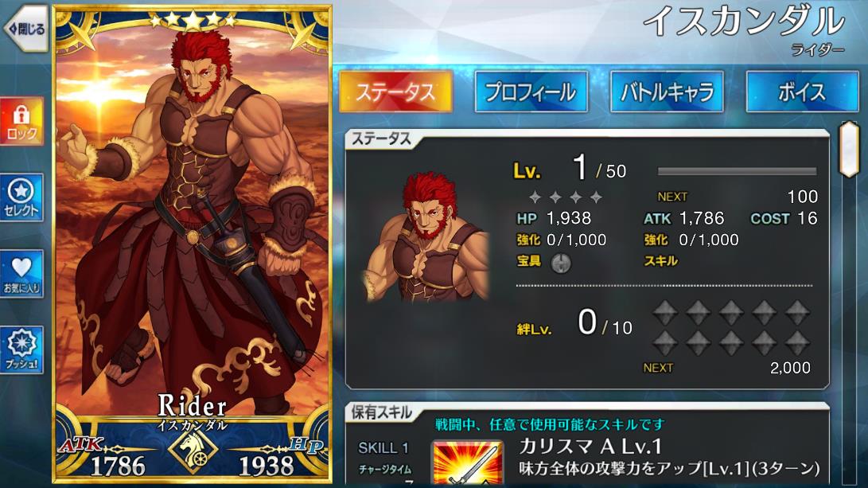Toggle the お気に入り heart favorite button
The width and height of the screenshot is (868, 488).
tap(21, 274)
